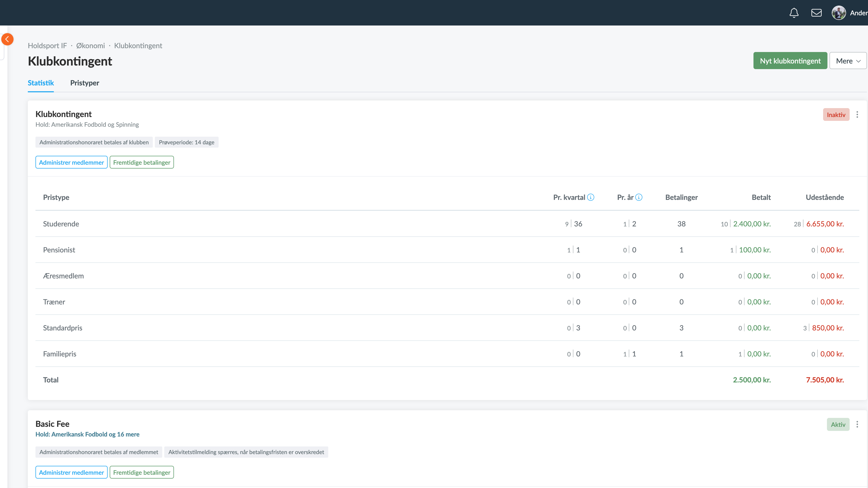Image resolution: width=868 pixels, height=488 pixels.
Task: Click Nyt klubkontingent button
Action: pyautogui.click(x=790, y=61)
